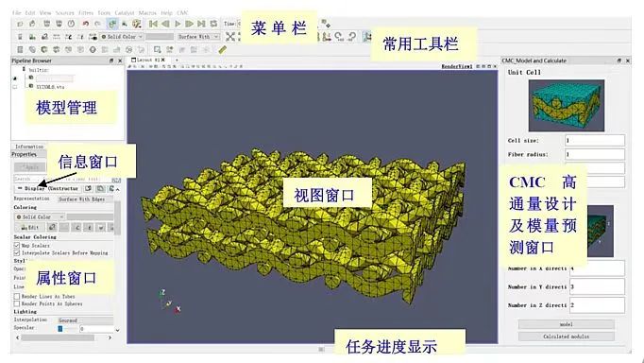Open the Filters menu
The width and height of the screenshot is (644, 363).
[x=86, y=12]
